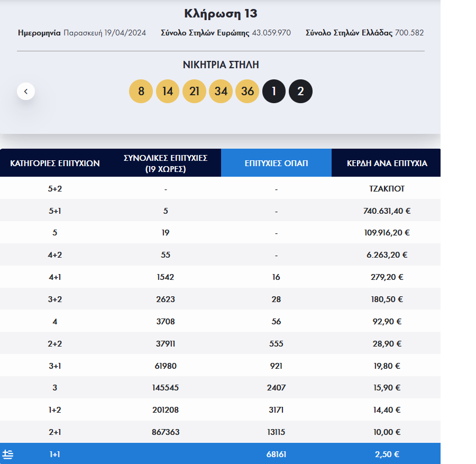Click the Greece columns total 700.582
476x464 pixels.
point(409,33)
